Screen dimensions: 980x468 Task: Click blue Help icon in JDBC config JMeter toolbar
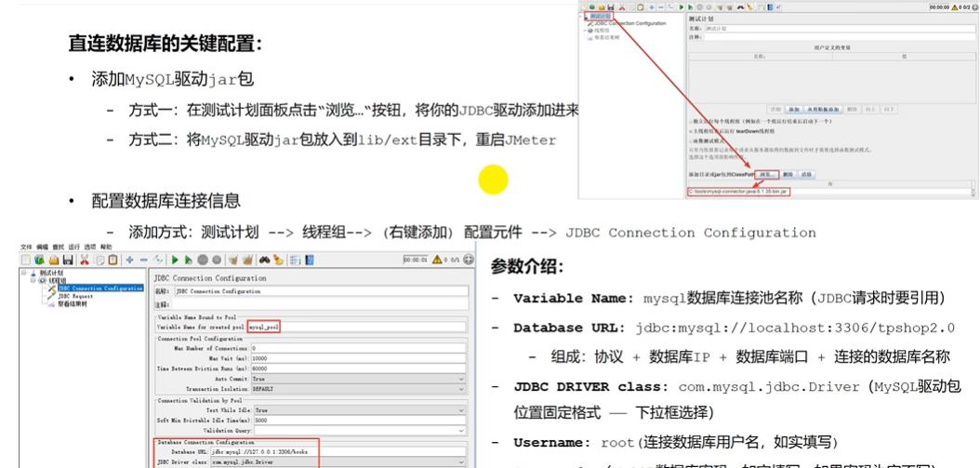(x=310, y=261)
